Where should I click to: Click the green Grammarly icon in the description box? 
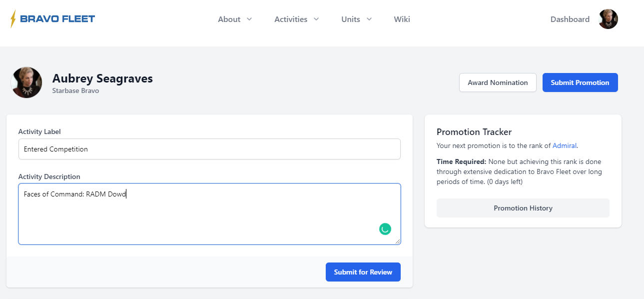click(385, 229)
